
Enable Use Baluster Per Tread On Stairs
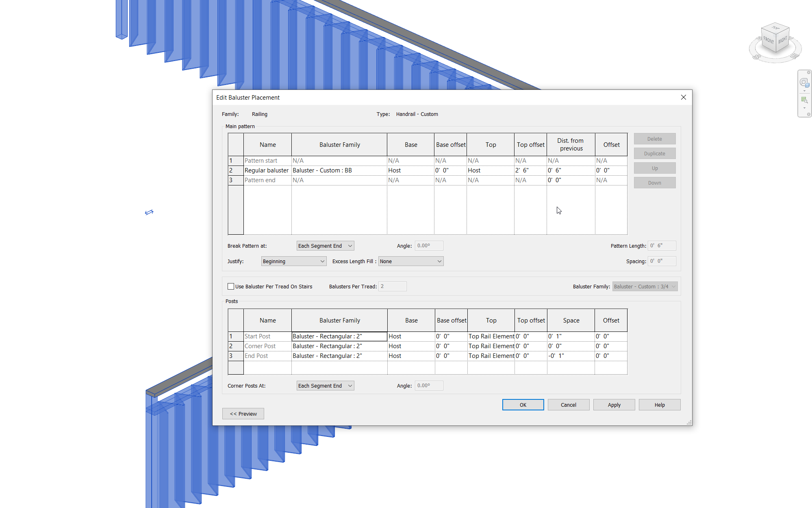[x=231, y=286]
